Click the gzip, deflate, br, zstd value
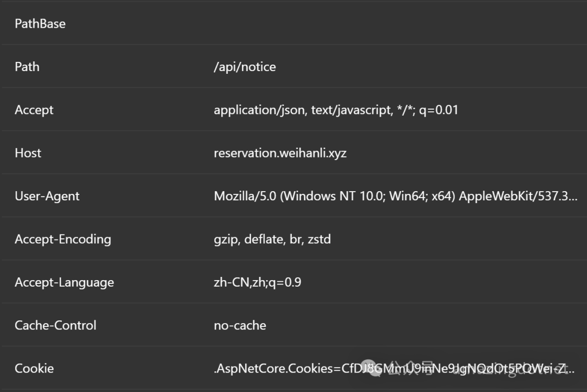Screen dimensions: 587x392 click(272, 239)
